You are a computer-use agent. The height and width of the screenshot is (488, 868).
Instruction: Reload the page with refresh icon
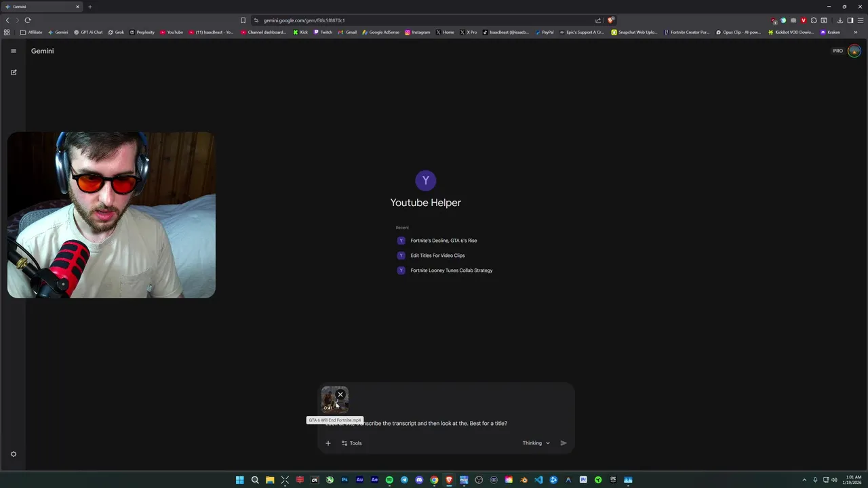click(x=28, y=20)
